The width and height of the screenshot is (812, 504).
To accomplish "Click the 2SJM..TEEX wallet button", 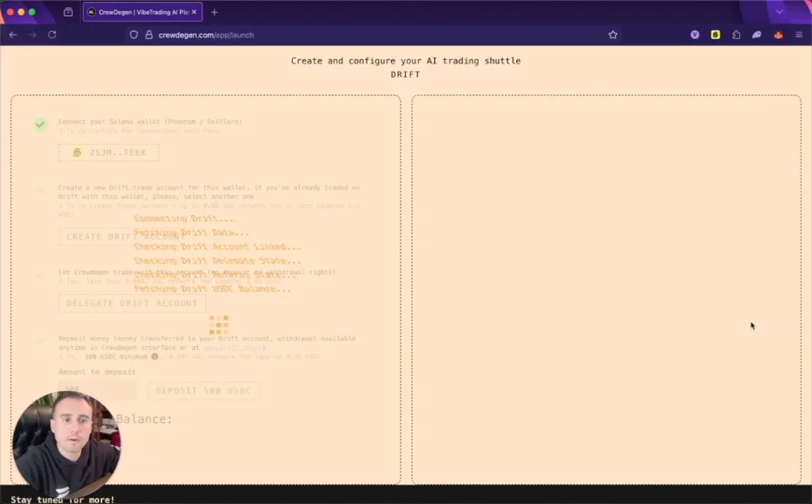I will click(x=109, y=152).
